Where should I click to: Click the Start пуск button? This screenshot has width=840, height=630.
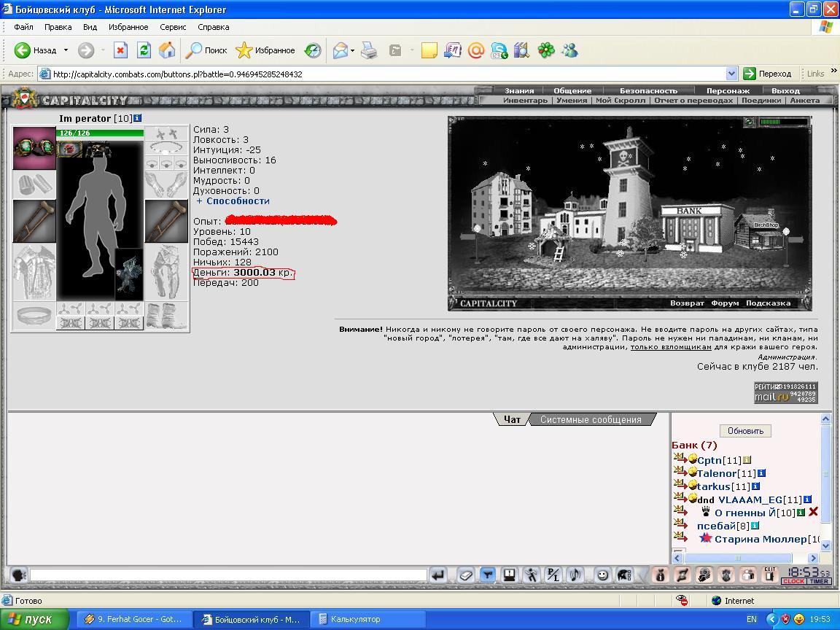34,619
